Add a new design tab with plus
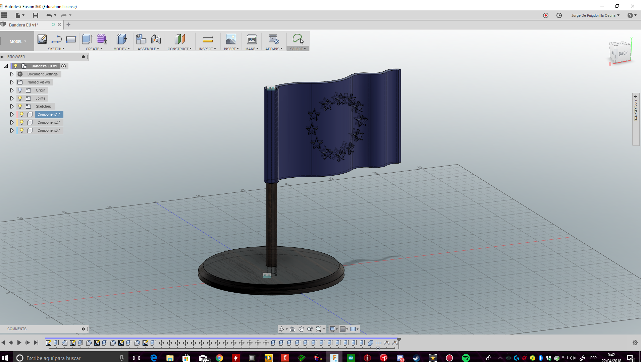Image resolution: width=644 pixels, height=362 pixels. coord(68,24)
